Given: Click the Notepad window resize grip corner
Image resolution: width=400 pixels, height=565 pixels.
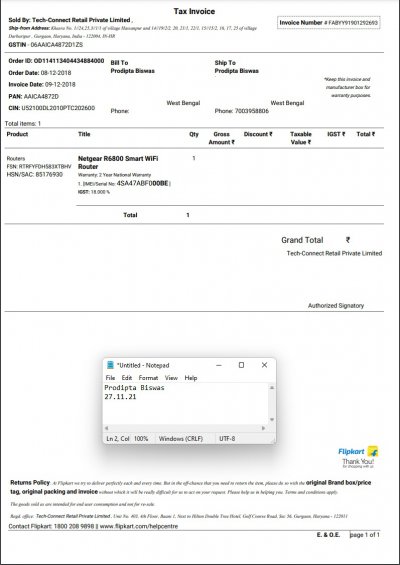Looking at the screenshot, I should (x=274, y=441).
